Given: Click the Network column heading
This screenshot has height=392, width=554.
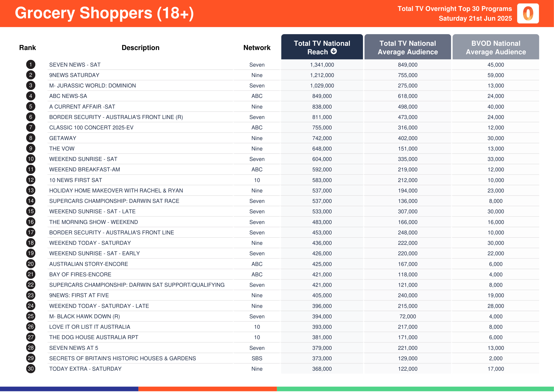Looking at the screenshot, I should pos(257,48).
